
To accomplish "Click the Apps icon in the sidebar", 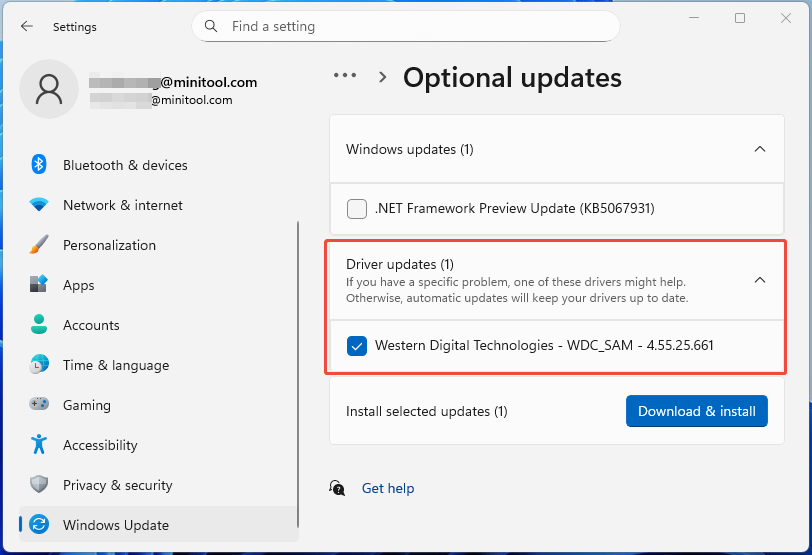I will (39, 284).
